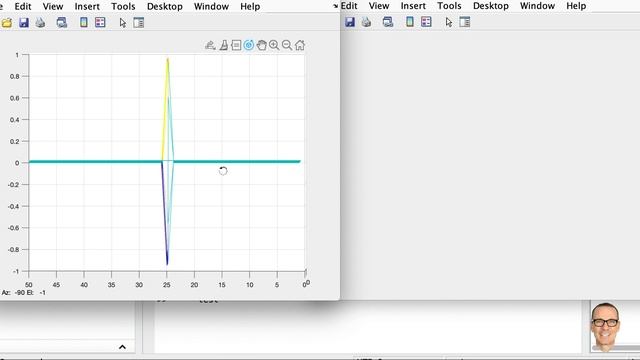Open Window menu in right figure
Screen dimensions: 640x360
[x=537, y=6]
